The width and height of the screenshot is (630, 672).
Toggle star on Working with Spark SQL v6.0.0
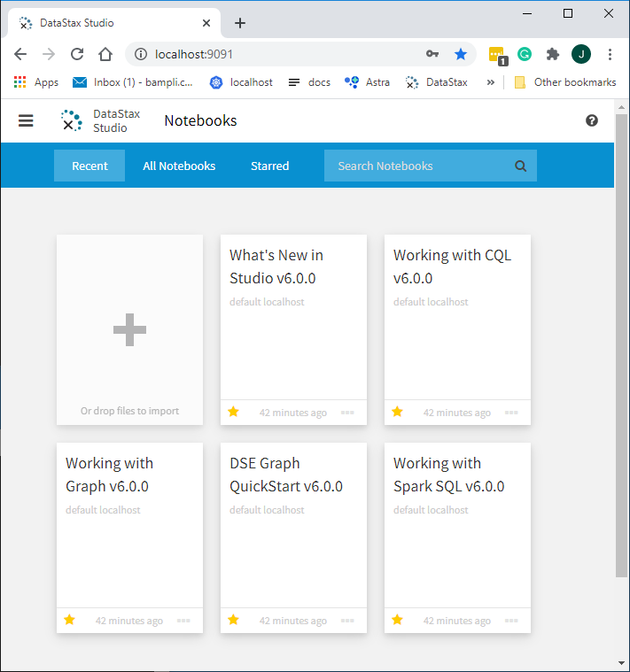tap(397, 620)
